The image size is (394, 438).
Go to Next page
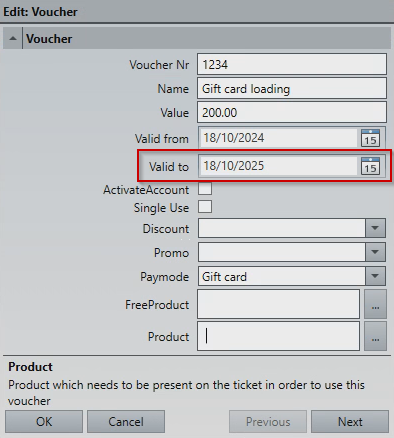[350, 422]
